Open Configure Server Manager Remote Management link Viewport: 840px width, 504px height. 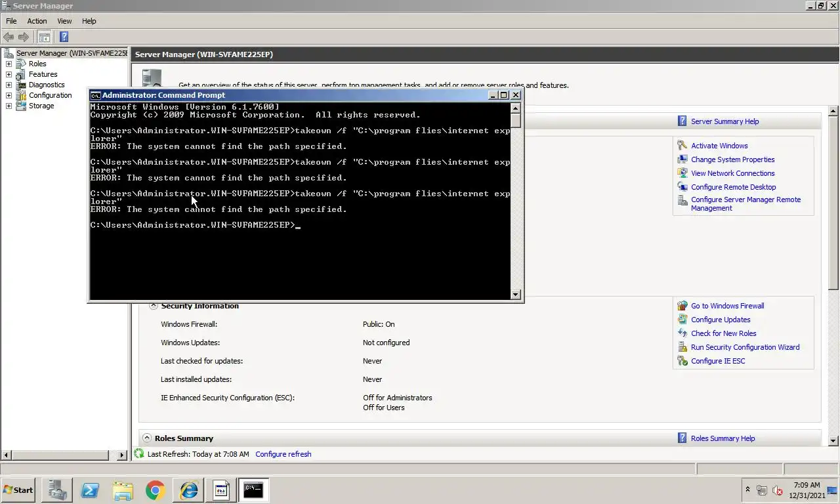coord(745,204)
